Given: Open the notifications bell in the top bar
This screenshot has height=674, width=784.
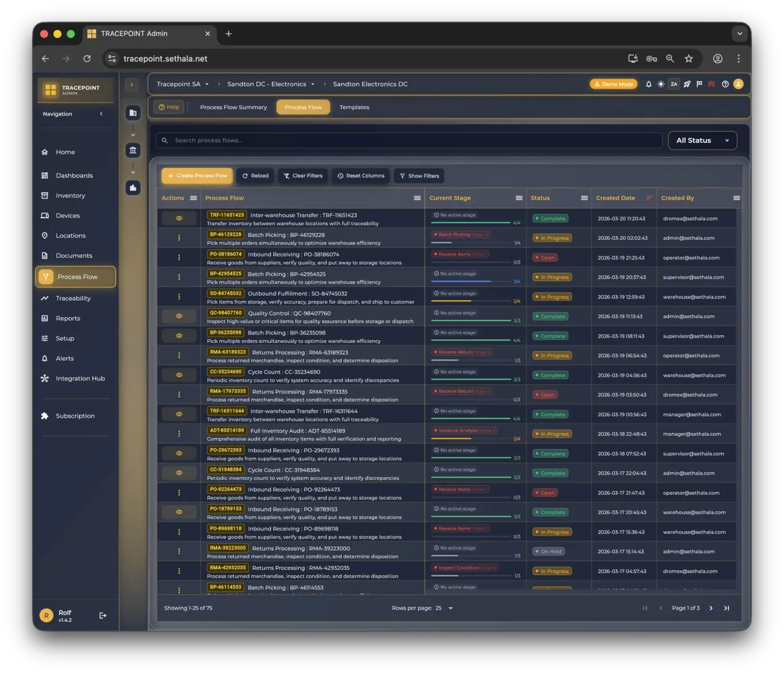Looking at the screenshot, I should coord(648,84).
